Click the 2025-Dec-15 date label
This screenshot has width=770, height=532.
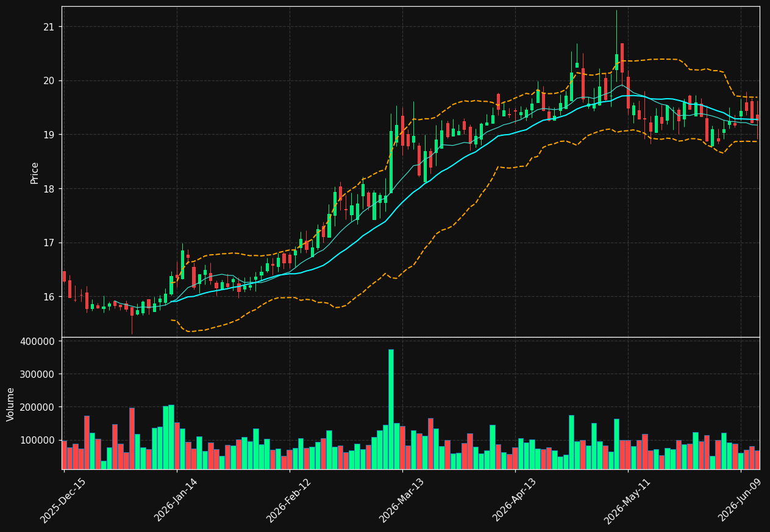63,501
